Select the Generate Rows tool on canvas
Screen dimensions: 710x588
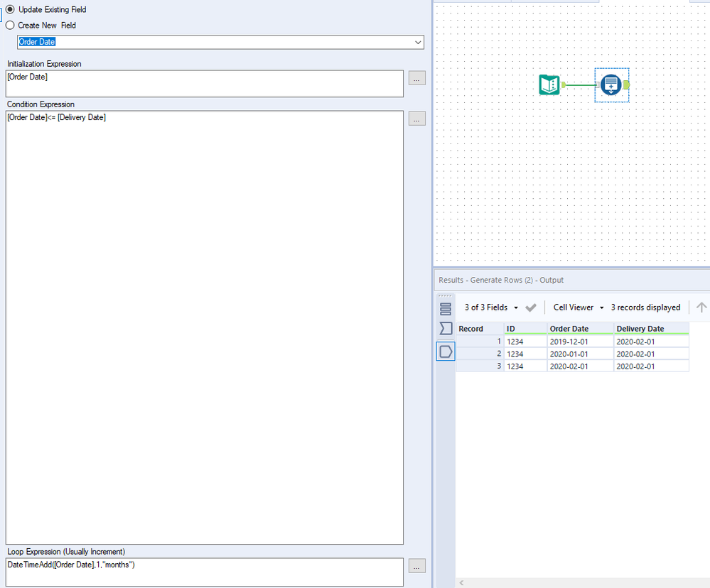[611, 85]
